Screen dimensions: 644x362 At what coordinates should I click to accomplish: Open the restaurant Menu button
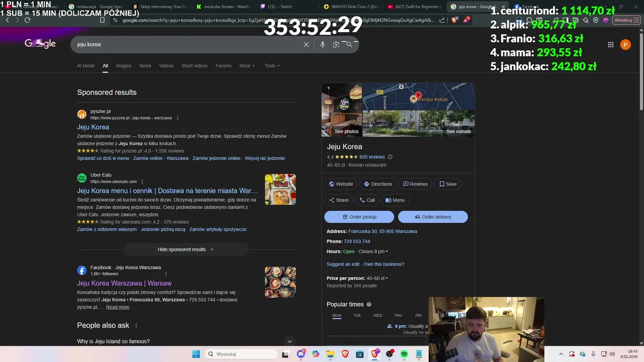tap(395, 200)
